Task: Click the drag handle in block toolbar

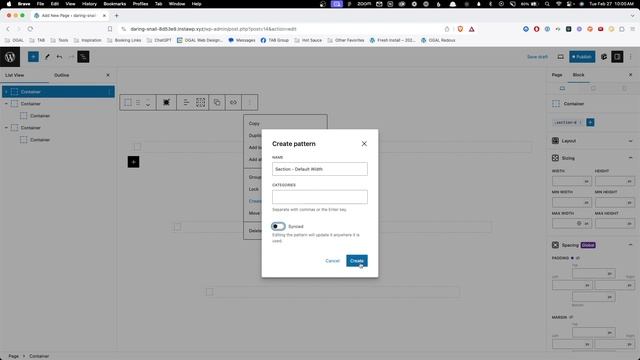Action: (x=138, y=102)
